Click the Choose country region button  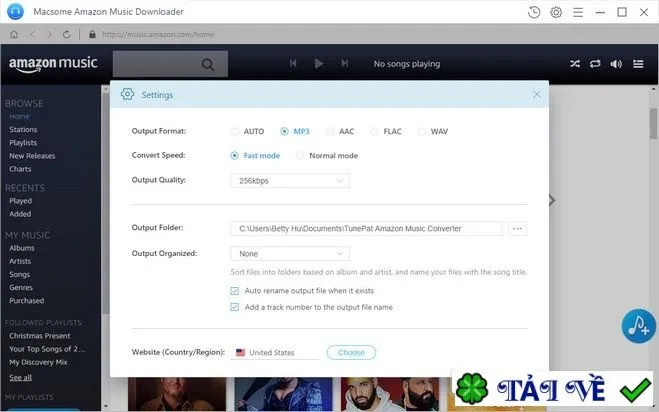click(x=351, y=352)
